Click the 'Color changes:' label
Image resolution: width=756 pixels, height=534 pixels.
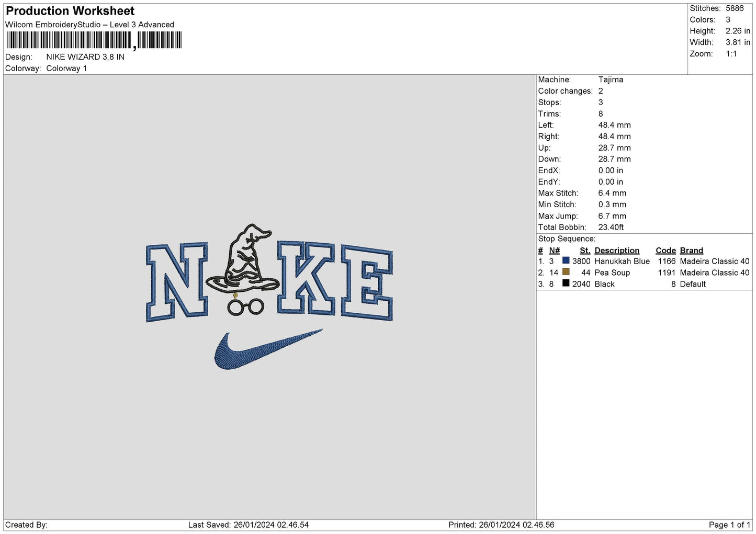[x=566, y=91]
